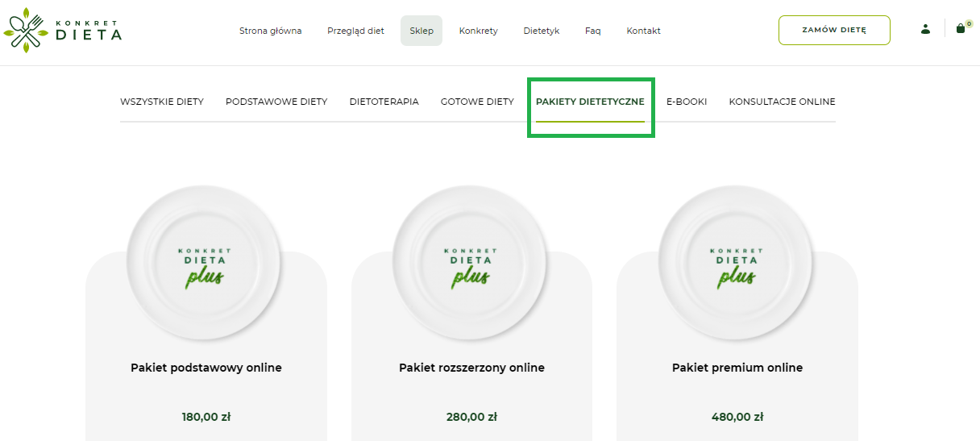
Task: Open the user account icon
Action: [x=925, y=29]
